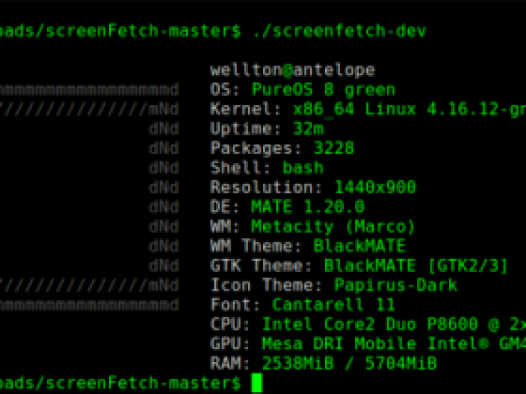Screen dimensions: 526x394
Task: Click the bottom screenFetch-master$ prompt text
Action: point(120,383)
